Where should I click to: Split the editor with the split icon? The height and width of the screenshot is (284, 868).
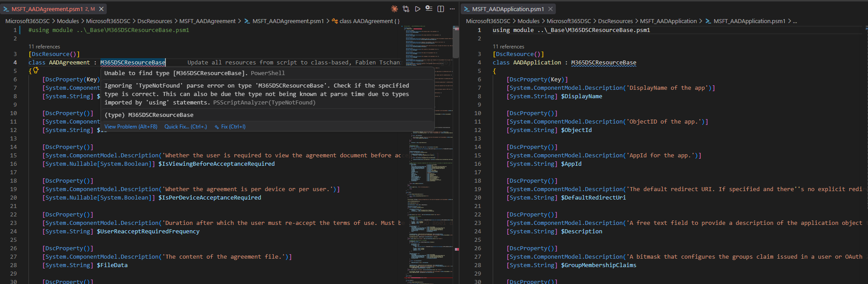[441, 9]
